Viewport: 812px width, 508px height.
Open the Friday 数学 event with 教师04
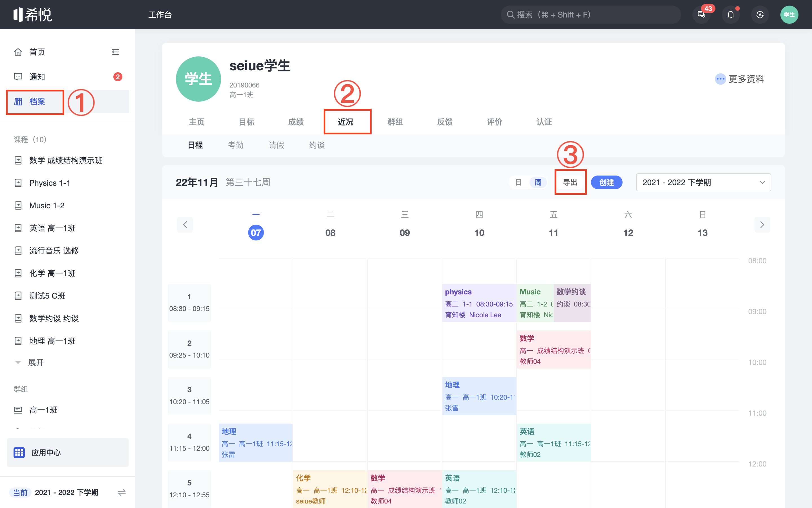pyautogui.click(x=554, y=349)
